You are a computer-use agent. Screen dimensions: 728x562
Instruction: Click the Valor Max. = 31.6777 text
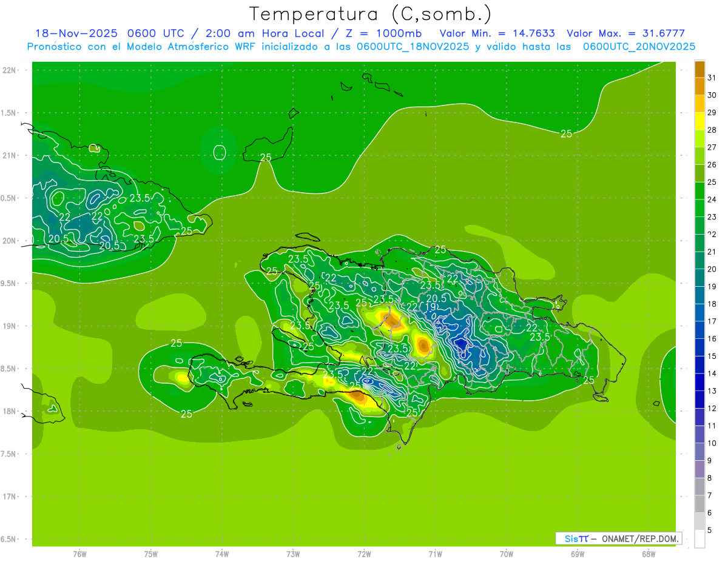pyautogui.click(x=625, y=33)
